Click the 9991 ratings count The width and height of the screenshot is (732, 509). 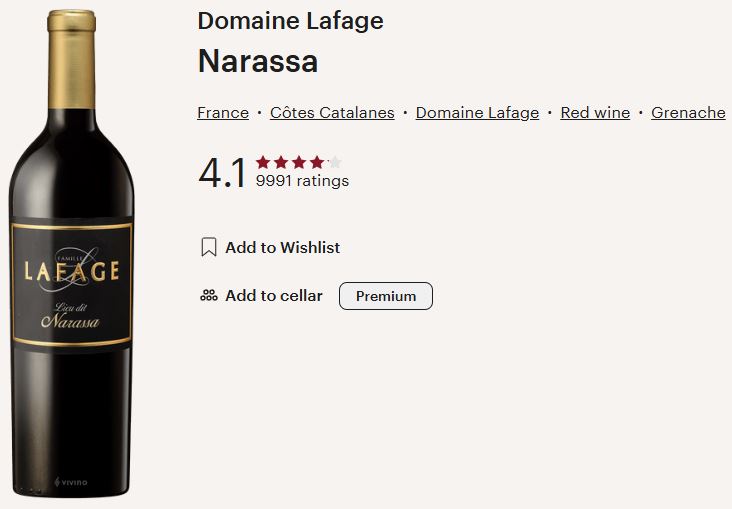302,181
